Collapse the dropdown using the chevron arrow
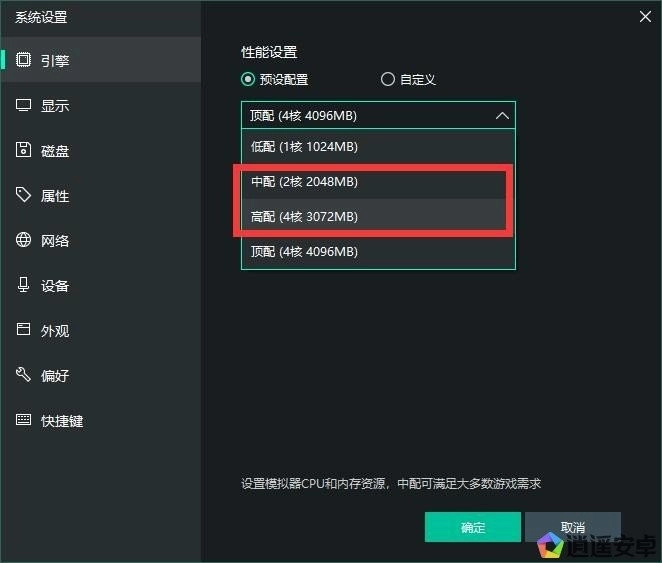 point(501,116)
